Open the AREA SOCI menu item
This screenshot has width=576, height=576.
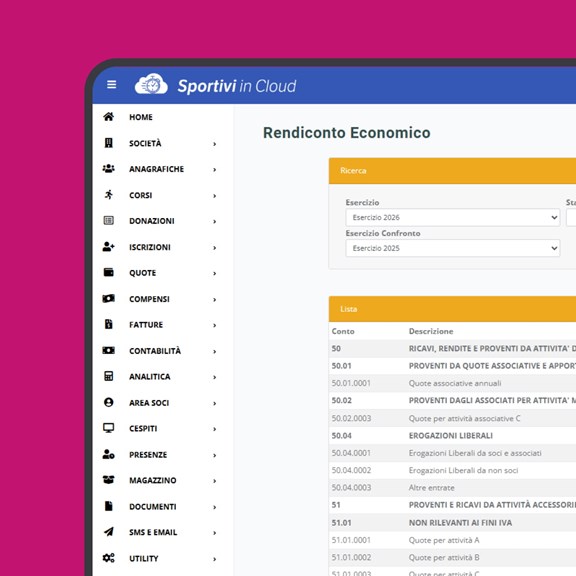tap(149, 403)
